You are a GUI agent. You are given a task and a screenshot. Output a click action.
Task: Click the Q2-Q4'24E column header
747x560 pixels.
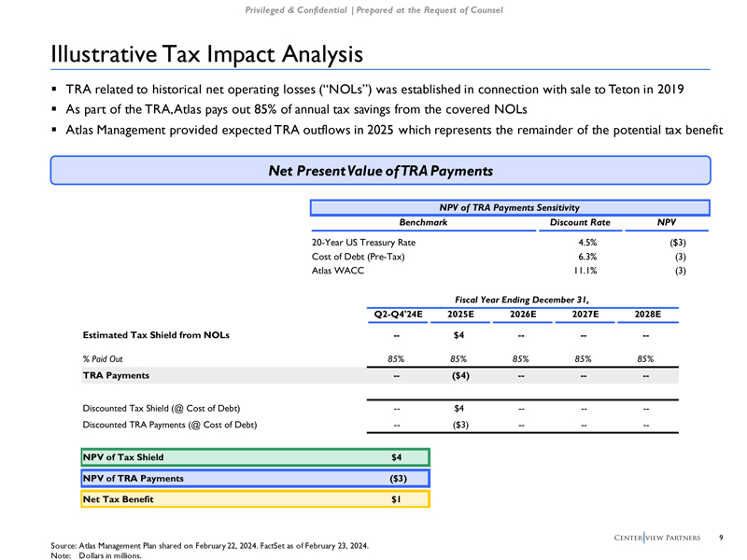[x=398, y=315]
